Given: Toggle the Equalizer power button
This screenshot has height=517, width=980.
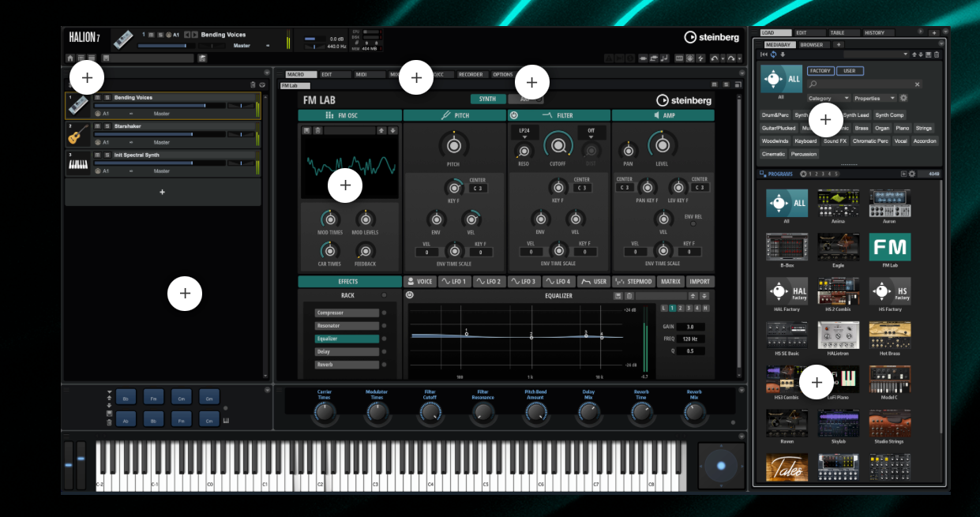Looking at the screenshot, I should 409,295.
